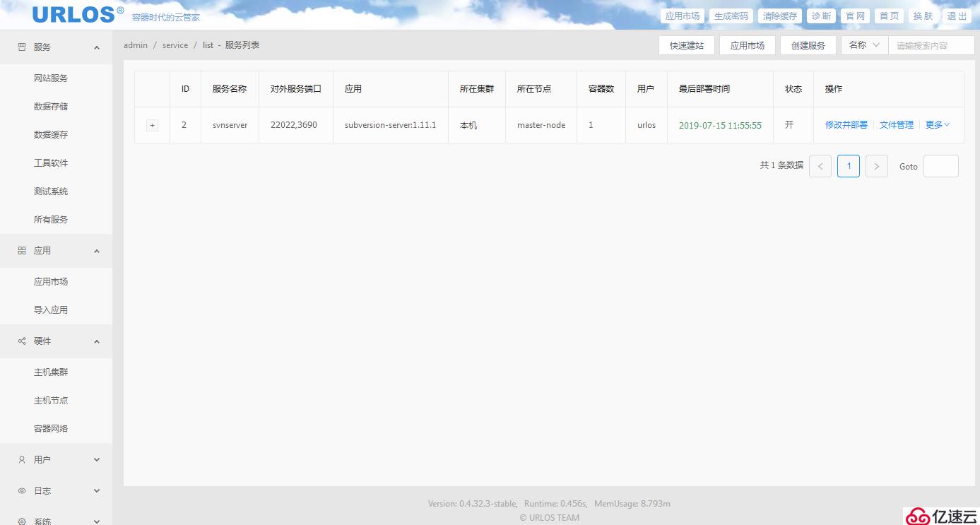Click 文件管理 for svnserver
The width and height of the screenshot is (980, 525).
click(897, 125)
